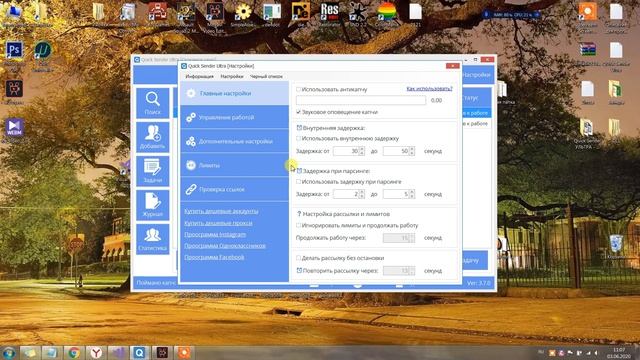This screenshot has width=640, height=360.
Task: Enable Игнорировать лимиты и продолжать работу
Action: [x=298, y=225]
